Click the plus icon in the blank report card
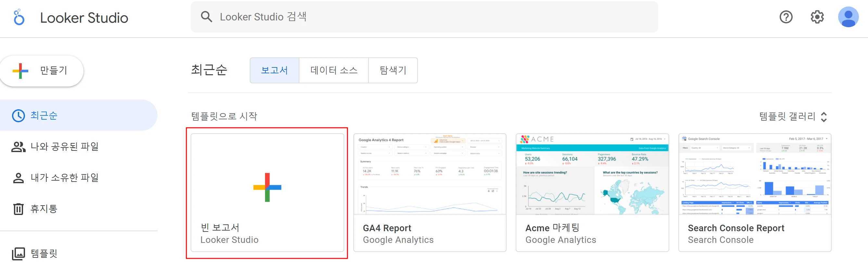 tap(267, 187)
